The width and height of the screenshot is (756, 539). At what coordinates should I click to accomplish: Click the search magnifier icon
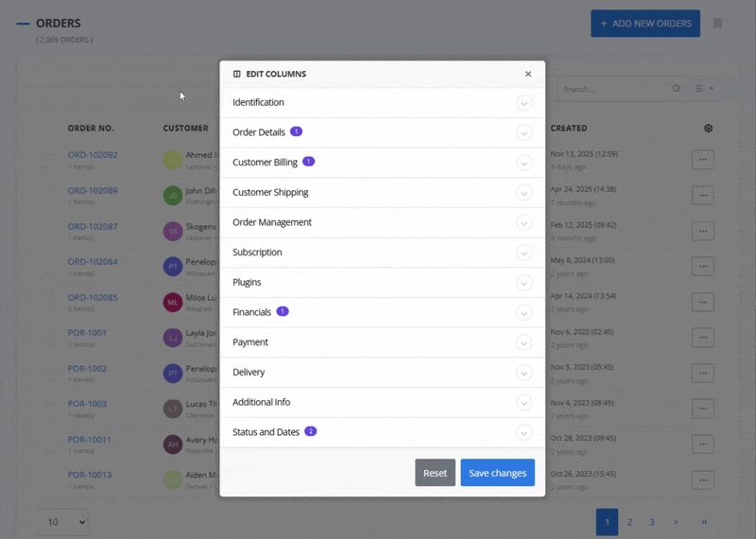[677, 88]
